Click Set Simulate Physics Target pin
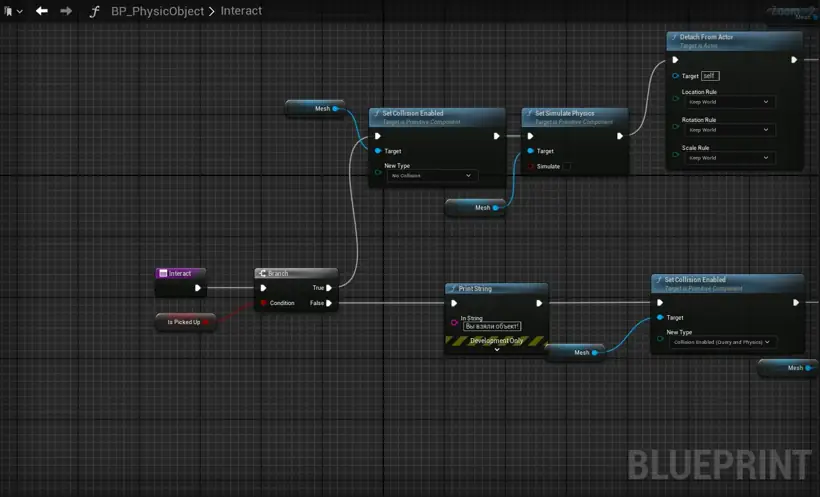Viewport: 820px width, 497px height. (531, 151)
